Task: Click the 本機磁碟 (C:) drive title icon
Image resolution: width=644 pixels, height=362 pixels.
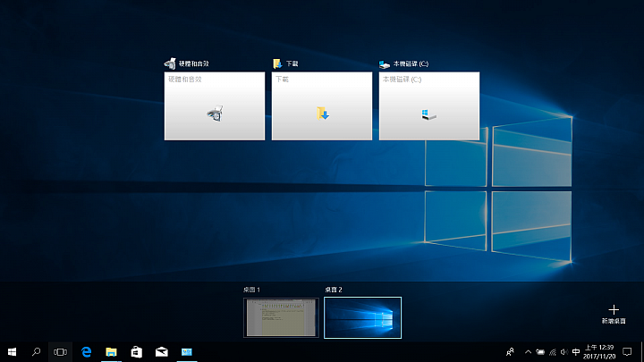Action: (385, 64)
